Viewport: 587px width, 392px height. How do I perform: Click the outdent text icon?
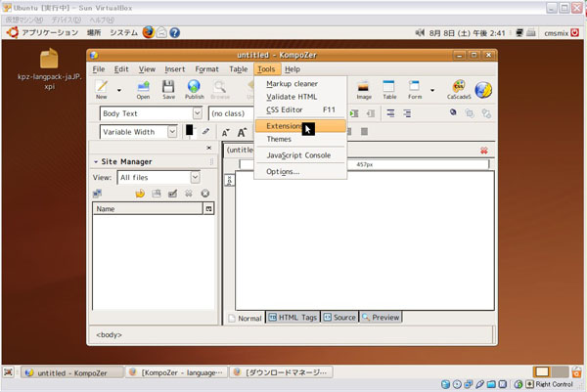click(371, 113)
